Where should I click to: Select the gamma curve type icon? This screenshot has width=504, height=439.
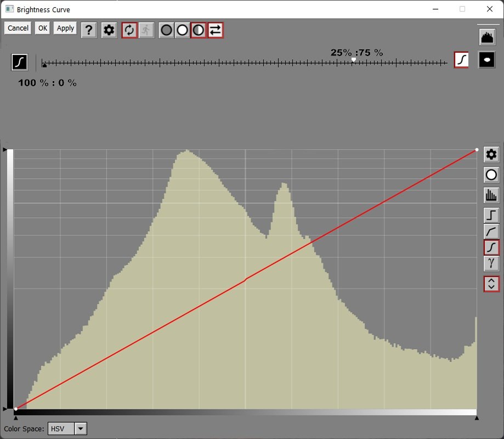(x=491, y=263)
